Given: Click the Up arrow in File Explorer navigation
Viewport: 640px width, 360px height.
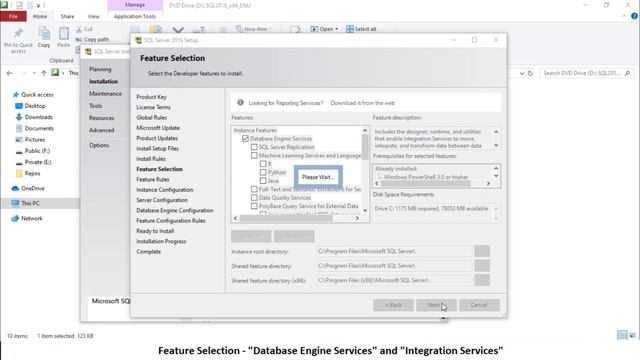Looking at the screenshot, I should (44, 73).
